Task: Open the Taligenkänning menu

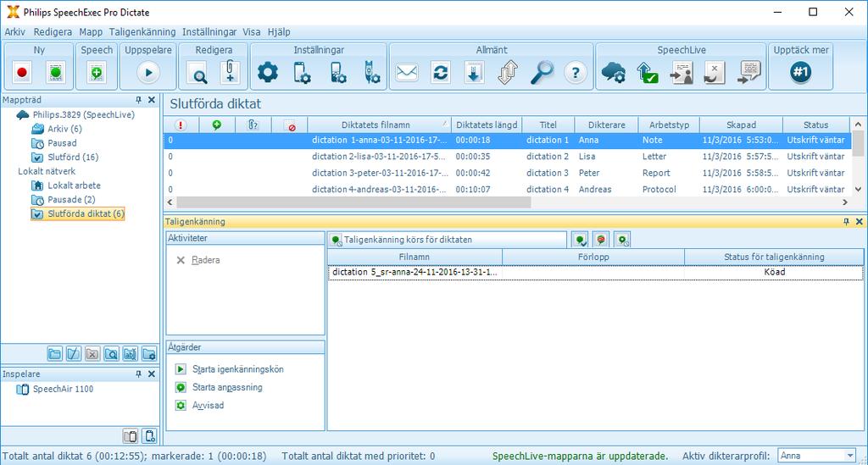Action: [142, 32]
